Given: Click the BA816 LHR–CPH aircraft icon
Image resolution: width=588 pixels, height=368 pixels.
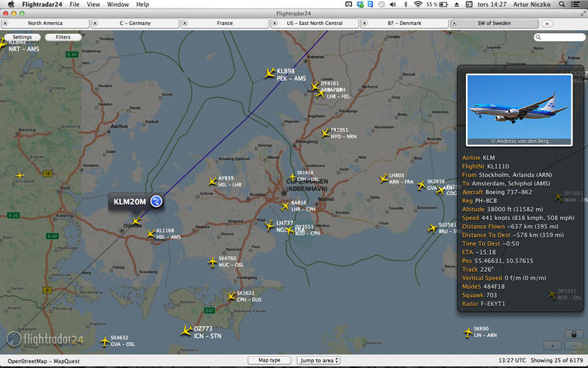Looking at the screenshot, I should click(285, 206).
